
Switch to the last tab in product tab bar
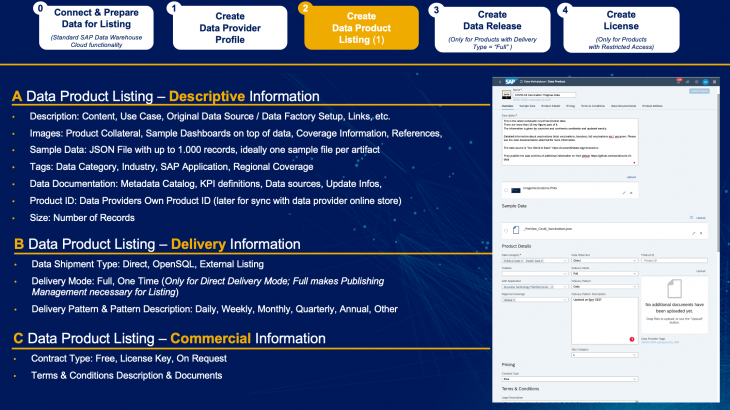coord(652,106)
